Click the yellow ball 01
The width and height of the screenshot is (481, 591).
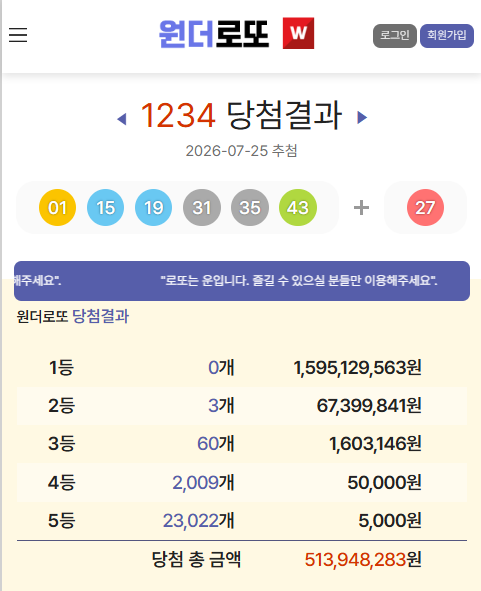[x=57, y=207]
